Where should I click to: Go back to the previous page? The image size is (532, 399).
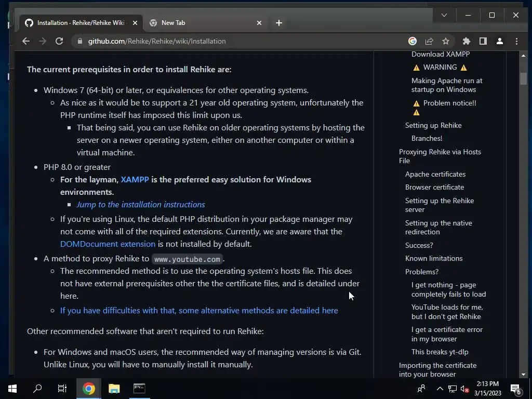[26, 42]
